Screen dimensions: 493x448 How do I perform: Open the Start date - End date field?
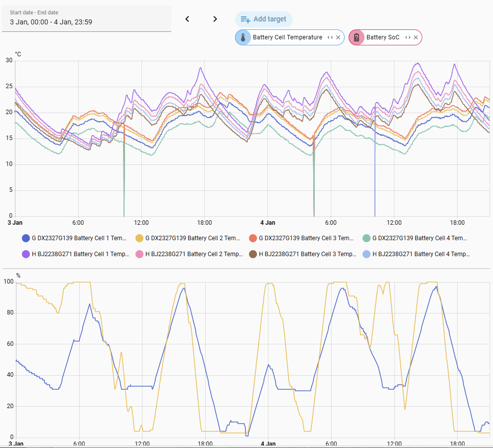pos(87,18)
